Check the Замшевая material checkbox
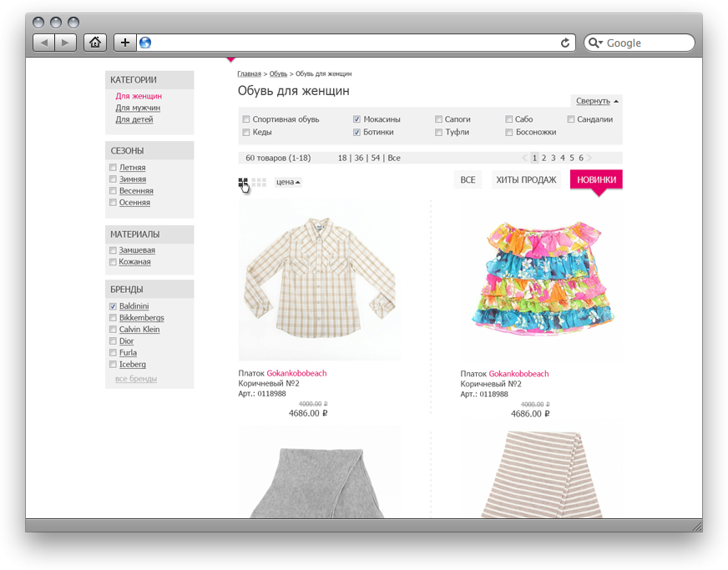The width and height of the screenshot is (728, 570). click(113, 250)
